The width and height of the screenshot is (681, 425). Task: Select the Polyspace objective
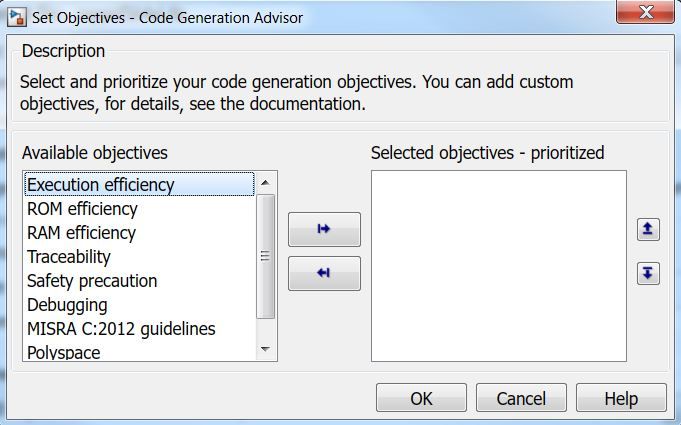(64, 352)
